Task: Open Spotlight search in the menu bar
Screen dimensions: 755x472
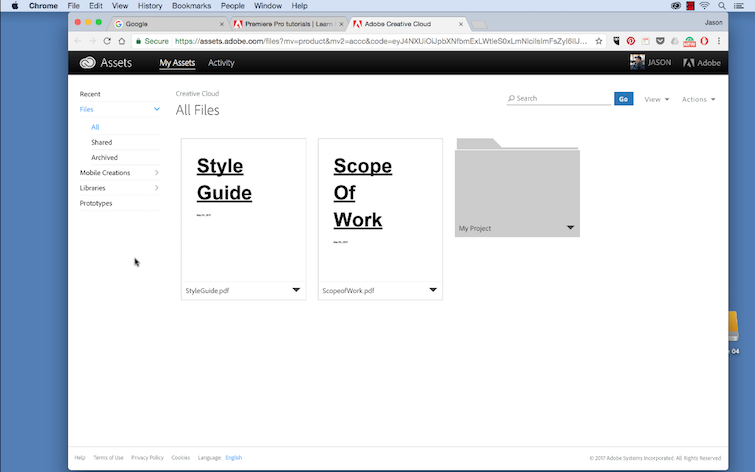Action: click(722, 6)
